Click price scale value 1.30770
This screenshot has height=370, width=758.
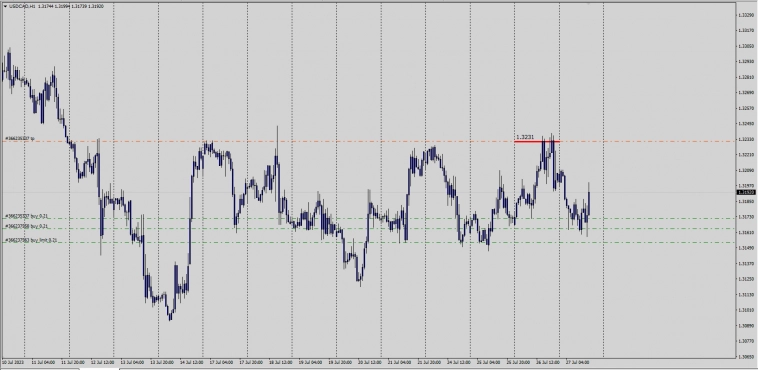(746, 341)
